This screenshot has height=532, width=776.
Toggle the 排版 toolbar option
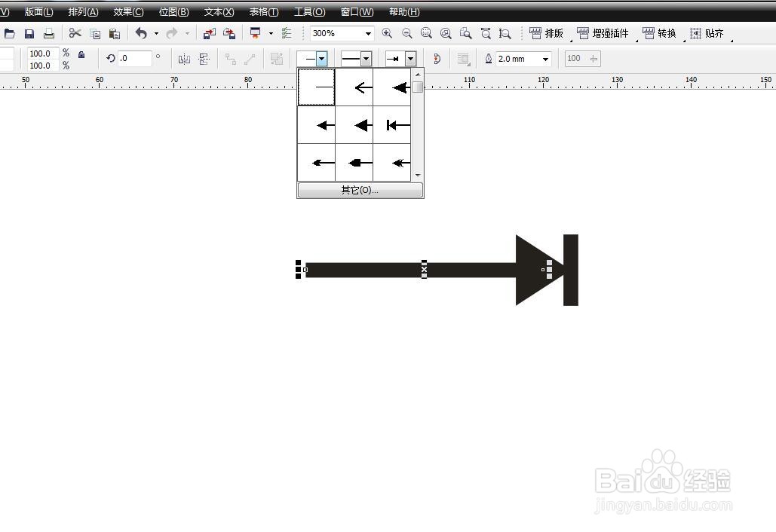tap(546, 32)
